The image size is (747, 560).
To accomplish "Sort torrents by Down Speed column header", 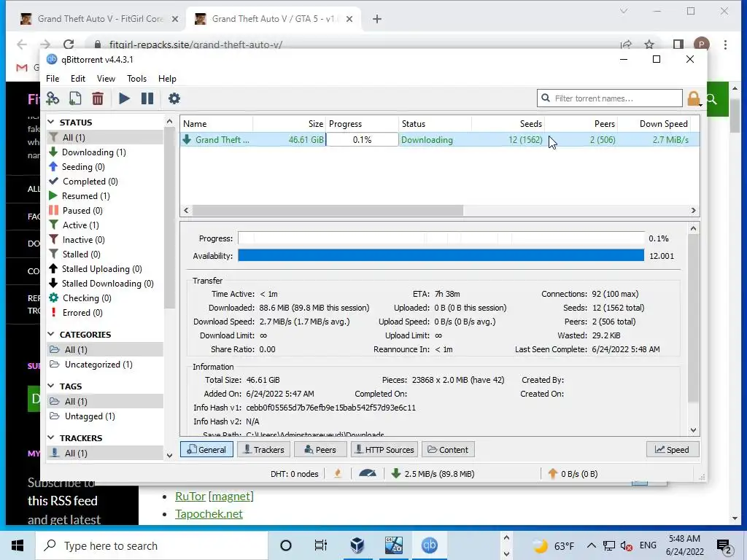I will 654,124.
